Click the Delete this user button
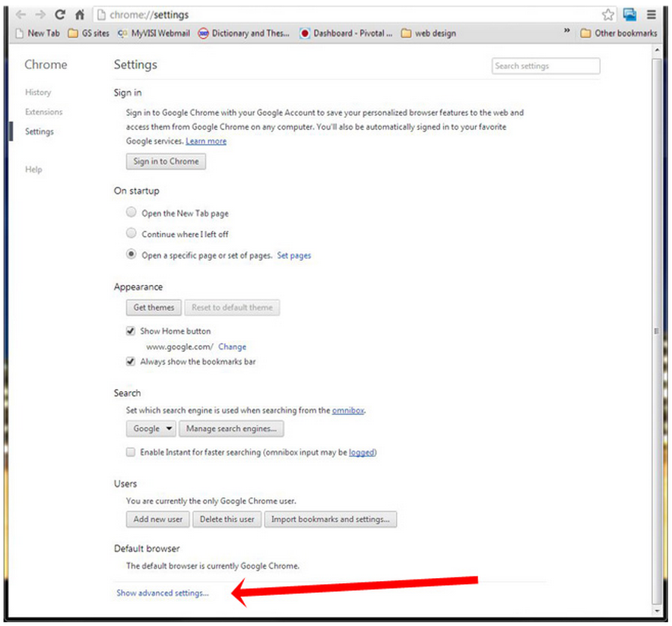This screenshot has height=626, width=672. 227,520
